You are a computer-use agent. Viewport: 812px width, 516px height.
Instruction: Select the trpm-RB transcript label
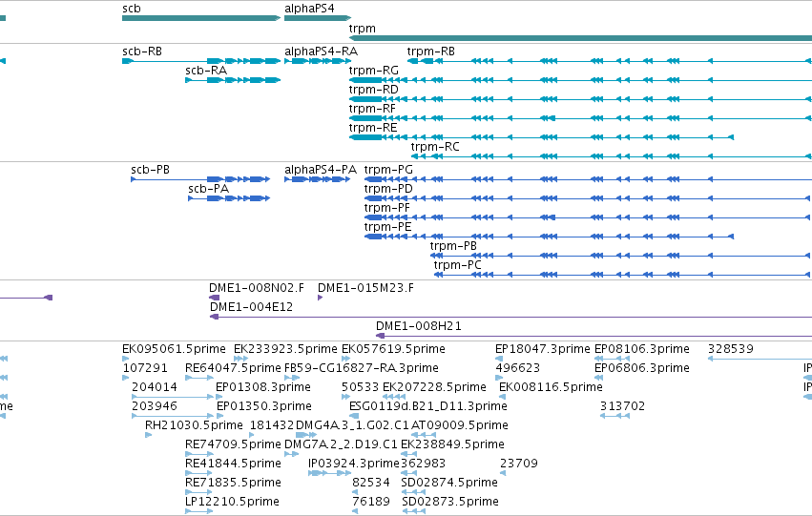point(431,52)
